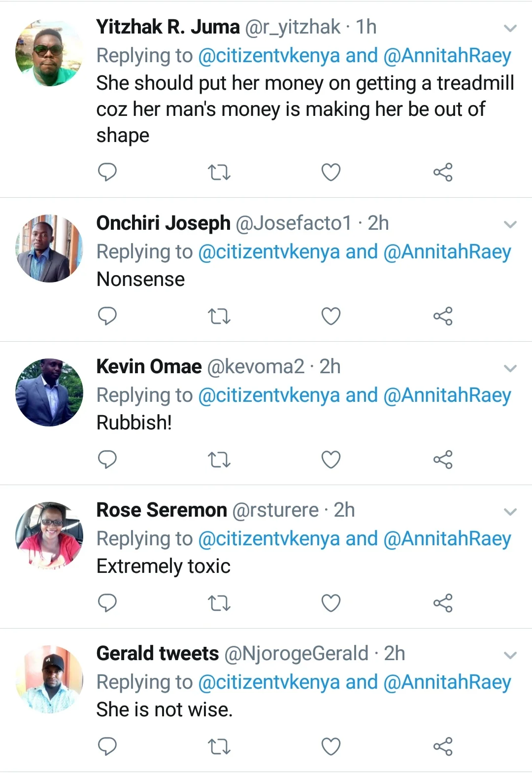Open Kevin Omae's profile name
This screenshot has width=532, height=773.
click(149, 367)
